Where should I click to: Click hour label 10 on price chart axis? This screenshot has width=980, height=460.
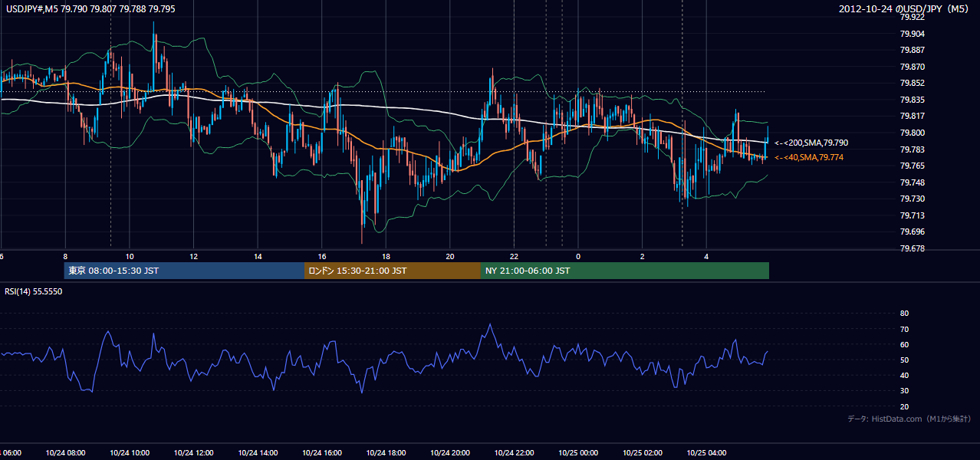[130, 256]
